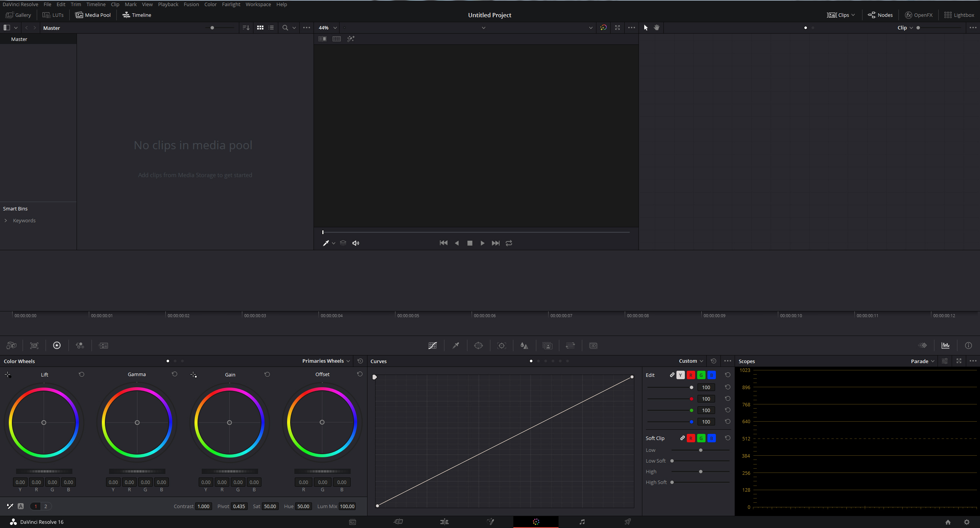Open the Workspace menu
The width and height of the screenshot is (980, 528).
click(x=258, y=4)
